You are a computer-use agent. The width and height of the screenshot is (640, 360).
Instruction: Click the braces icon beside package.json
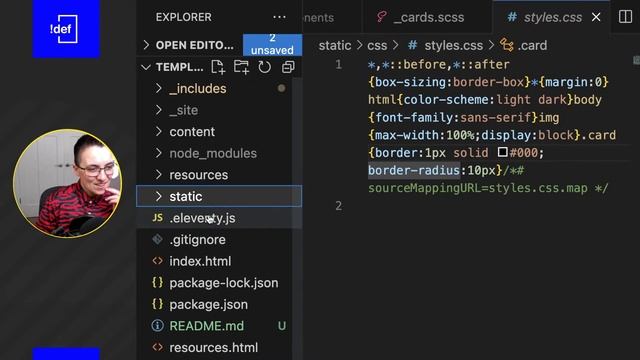pos(158,304)
